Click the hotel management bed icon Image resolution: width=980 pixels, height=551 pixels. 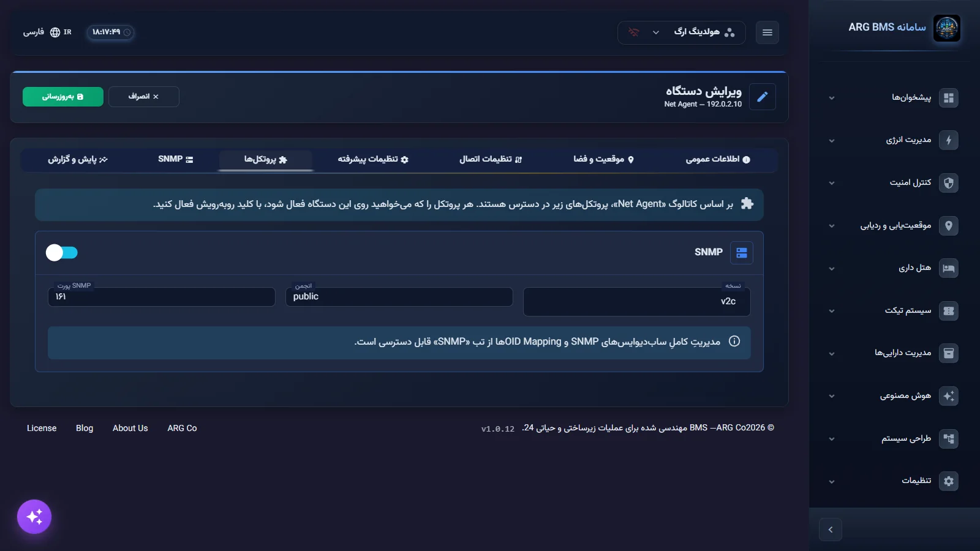pyautogui.click(x=949, y=268)
